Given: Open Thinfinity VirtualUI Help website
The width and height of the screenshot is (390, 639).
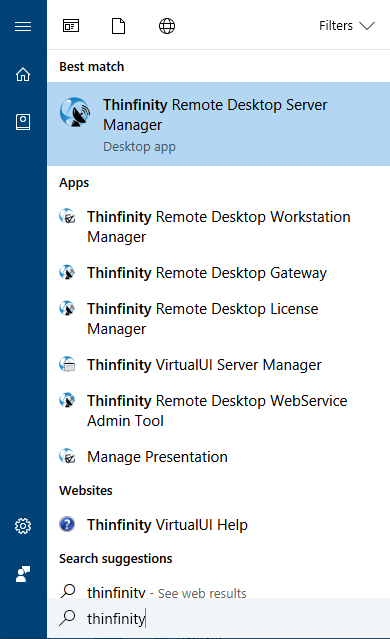Looking at the screenshot, I should (218, 524).
